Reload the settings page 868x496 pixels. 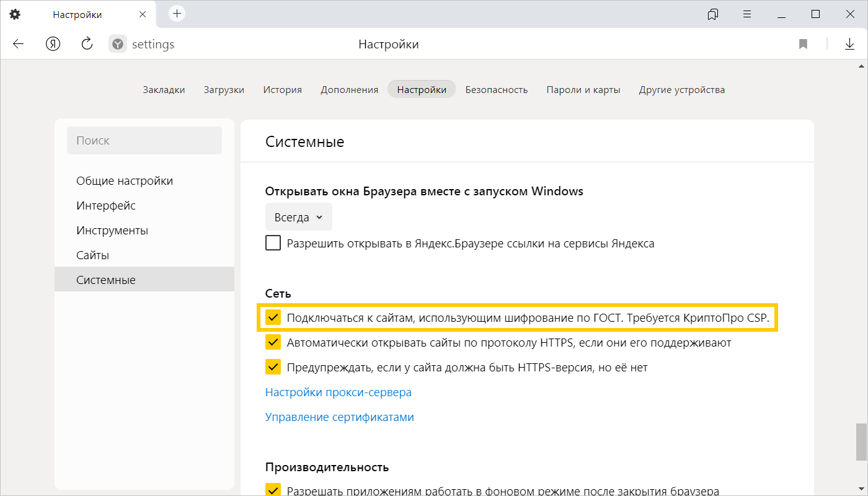[87, 43]
